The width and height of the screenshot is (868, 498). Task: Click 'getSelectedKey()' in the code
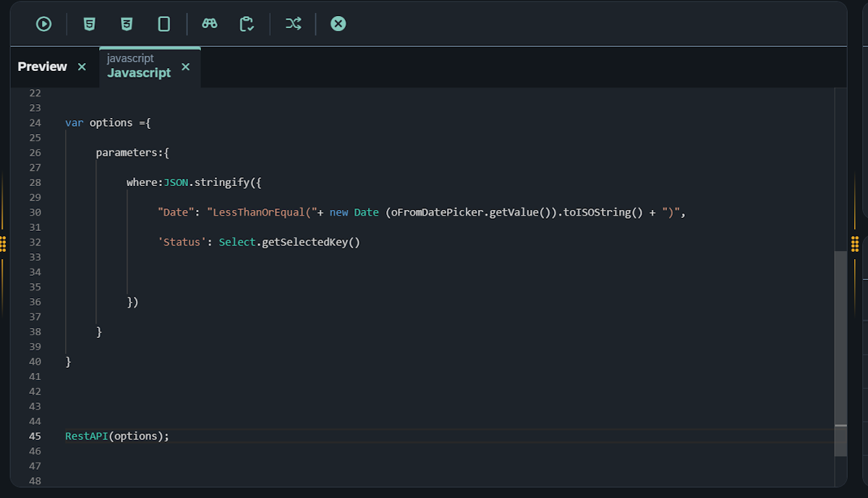(x=311, y=242)
